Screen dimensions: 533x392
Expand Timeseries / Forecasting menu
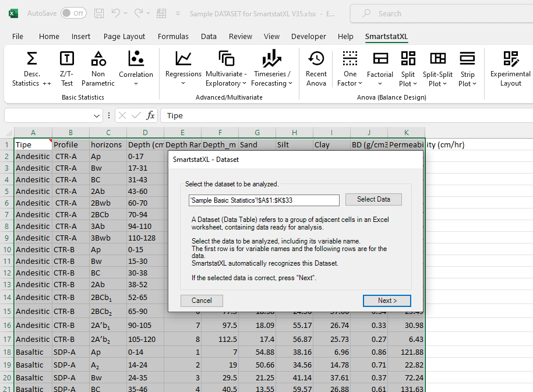(271, 69)
